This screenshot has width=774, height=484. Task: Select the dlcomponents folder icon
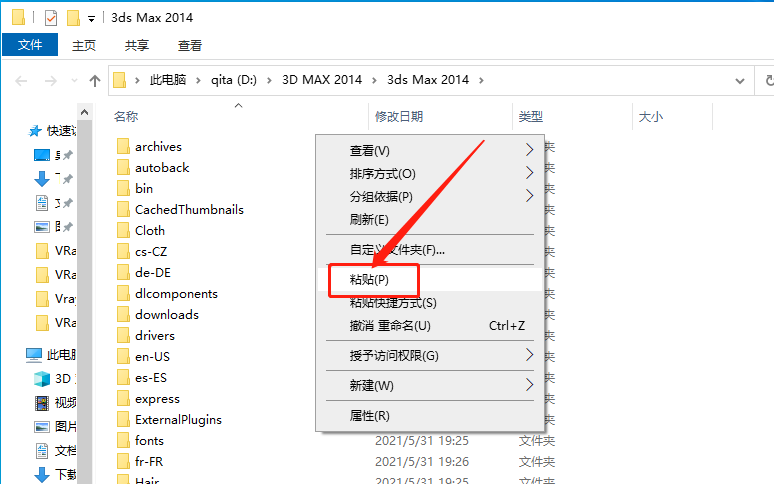click(x=123, y=294)
